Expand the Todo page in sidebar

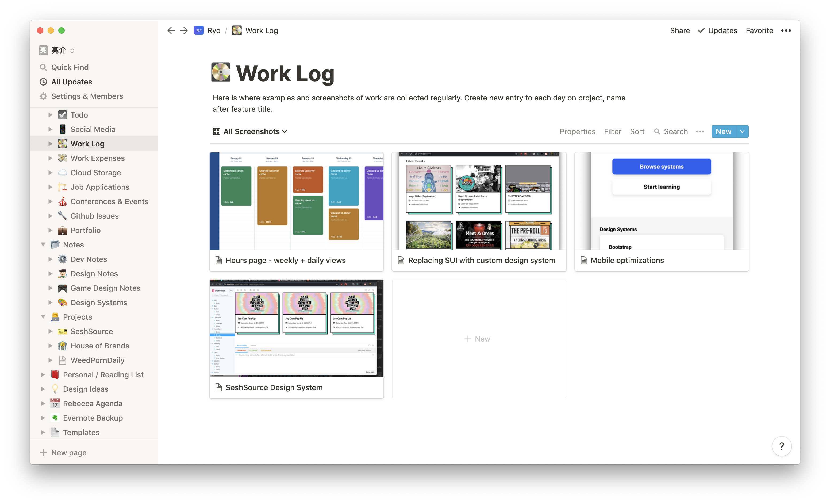point(50,115)
